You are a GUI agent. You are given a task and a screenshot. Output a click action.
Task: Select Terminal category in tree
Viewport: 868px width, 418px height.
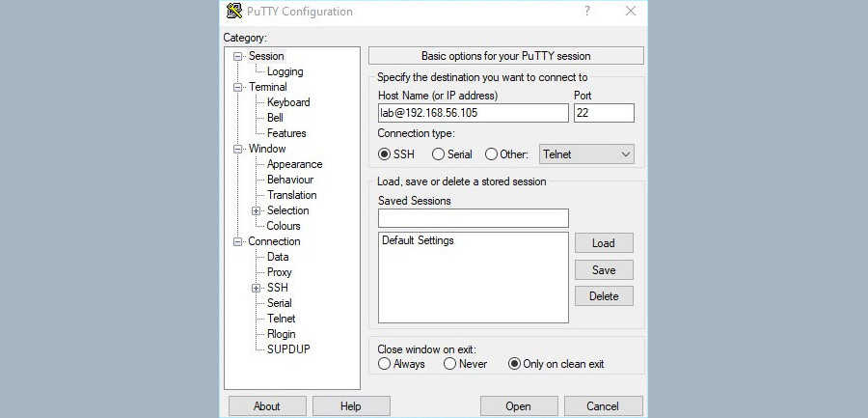(268, 87)
